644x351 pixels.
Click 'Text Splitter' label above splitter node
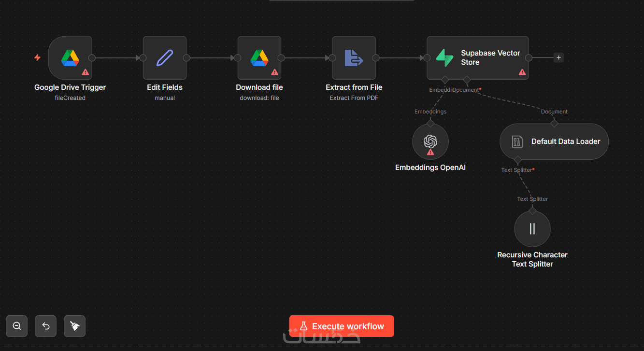[x=532, y=199]
